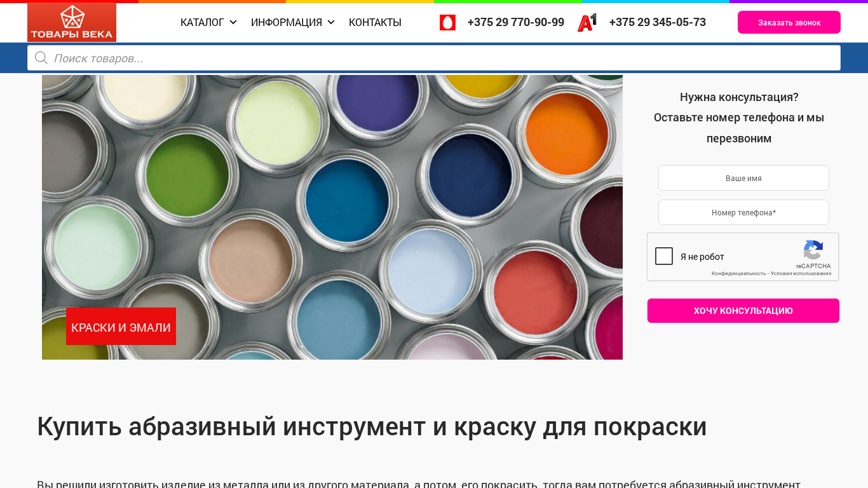The width and height of the screenshot is (868, 488).
Task: Expand the Каталог dropdown chevron
Action: 233,22
